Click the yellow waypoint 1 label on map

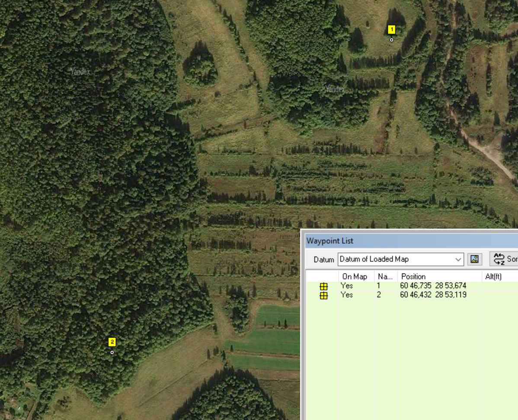click(x=391, y=29)
